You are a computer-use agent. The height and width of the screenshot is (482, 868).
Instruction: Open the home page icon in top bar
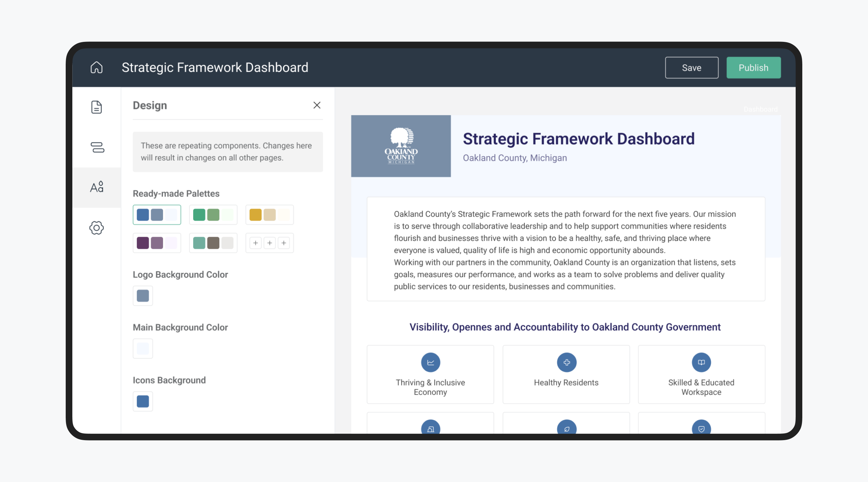[x=96, y=67]
